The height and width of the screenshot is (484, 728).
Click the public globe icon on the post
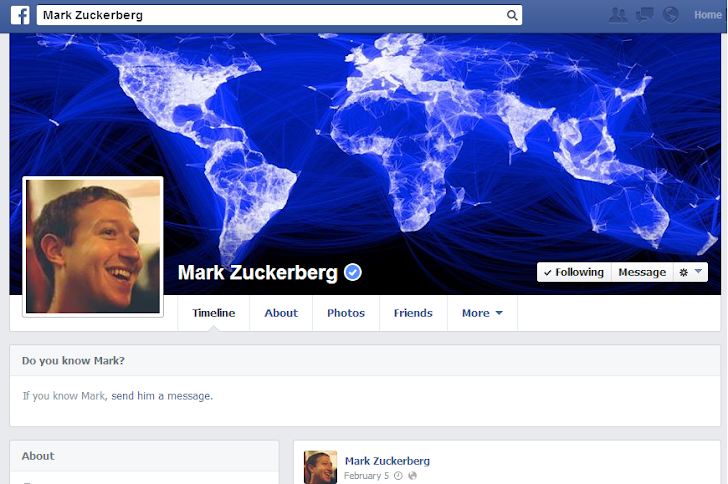pos(412,476)
